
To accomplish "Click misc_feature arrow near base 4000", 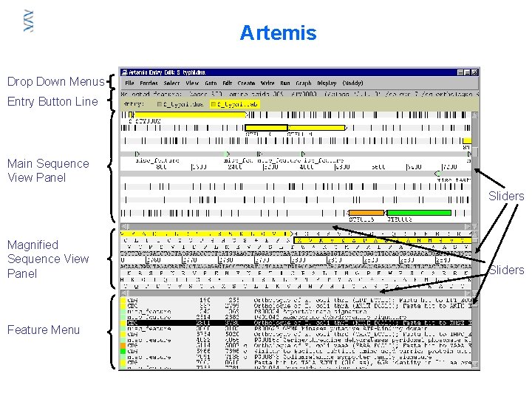I will pos(304,154).
